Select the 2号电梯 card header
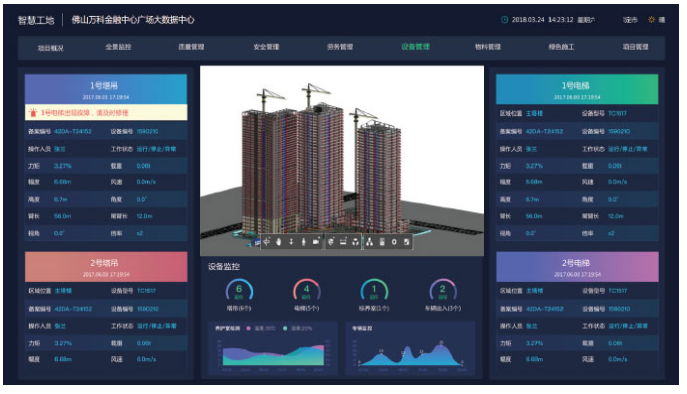The image size is (687, 394). click(x=577, y=266)
